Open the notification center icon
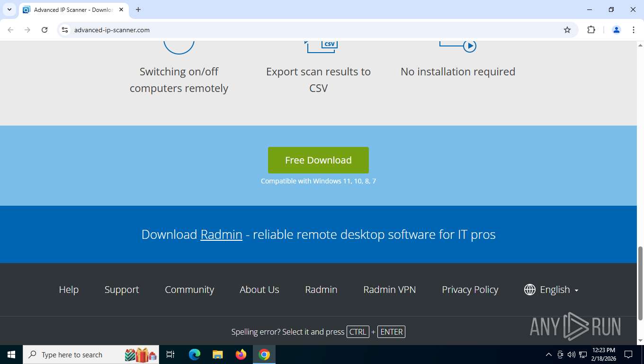 tap(628, 355)
